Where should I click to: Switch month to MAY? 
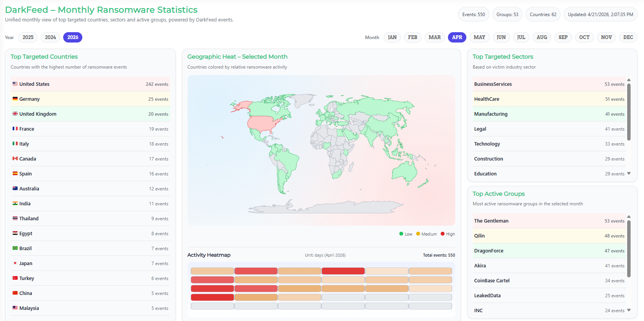pos(479,37)
